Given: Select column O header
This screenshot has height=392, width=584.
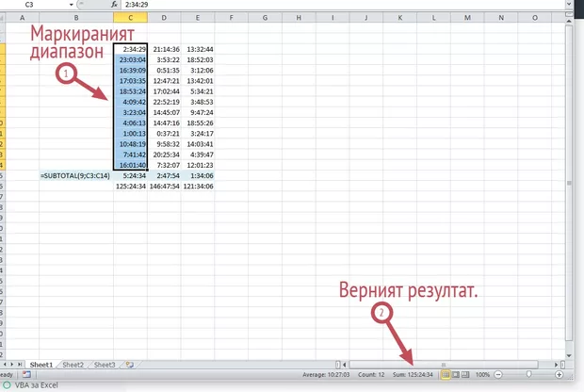Looking at the screenshot, I should coord(534,18).
